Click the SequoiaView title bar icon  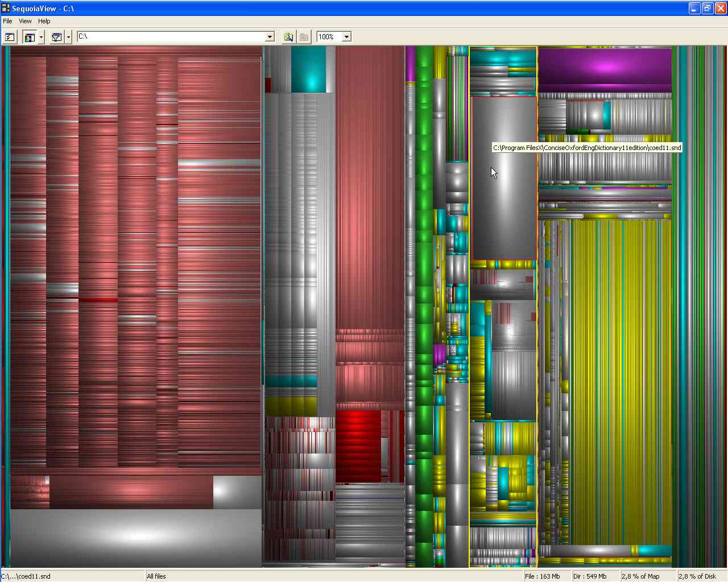6,8
